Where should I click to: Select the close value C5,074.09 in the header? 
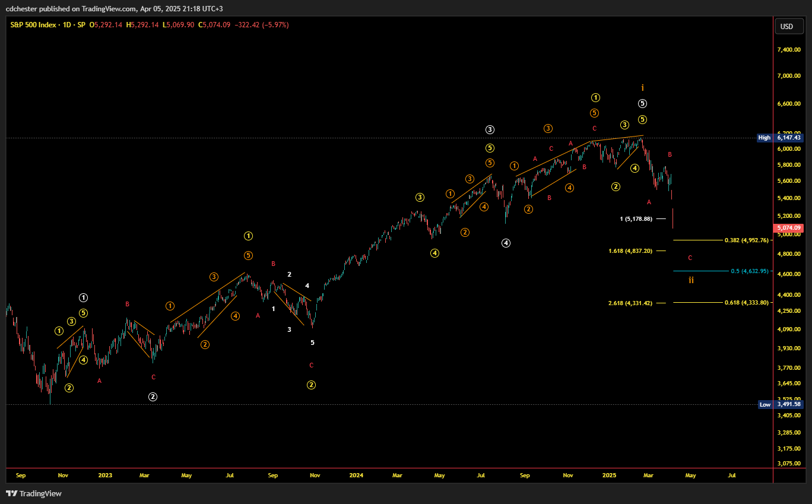pos(214,25)
